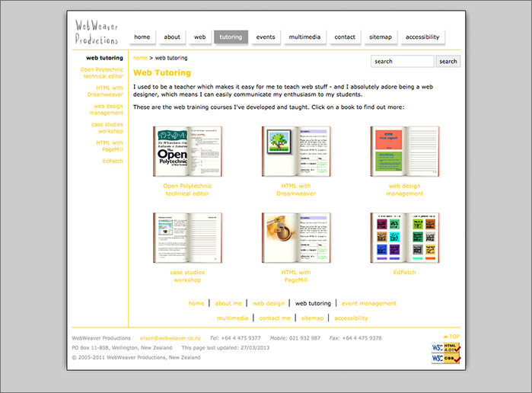Image resolution: width=532 pixels, height=393 pixels.
Task: Click the alison@webweaver.co.nz email link
Action: [x=170, y=338]
